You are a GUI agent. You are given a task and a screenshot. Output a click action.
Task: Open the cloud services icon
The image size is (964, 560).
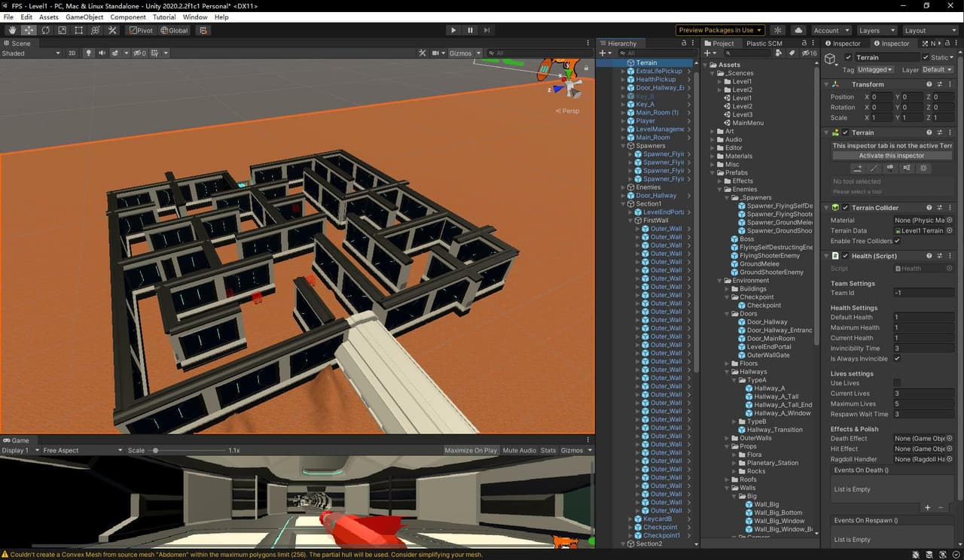click(798, 30)
